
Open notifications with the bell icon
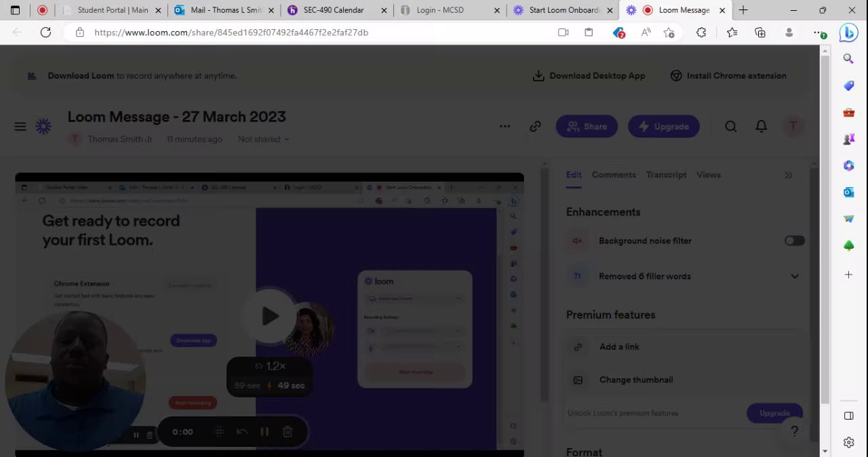coord(761,126)
